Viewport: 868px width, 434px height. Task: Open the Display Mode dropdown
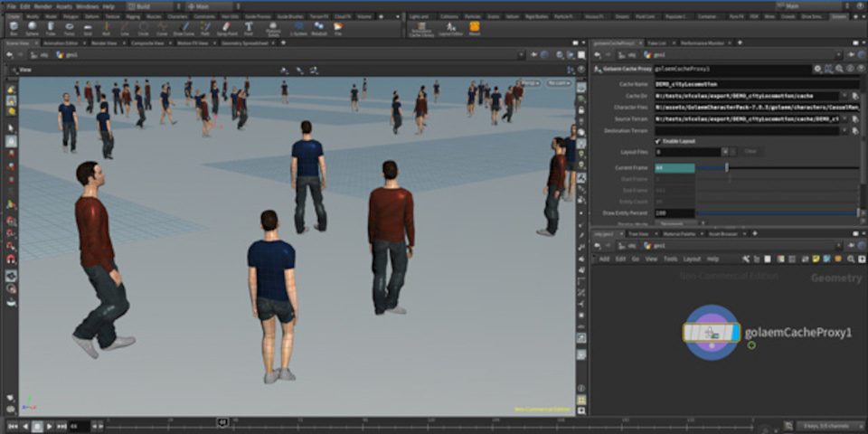680,223
